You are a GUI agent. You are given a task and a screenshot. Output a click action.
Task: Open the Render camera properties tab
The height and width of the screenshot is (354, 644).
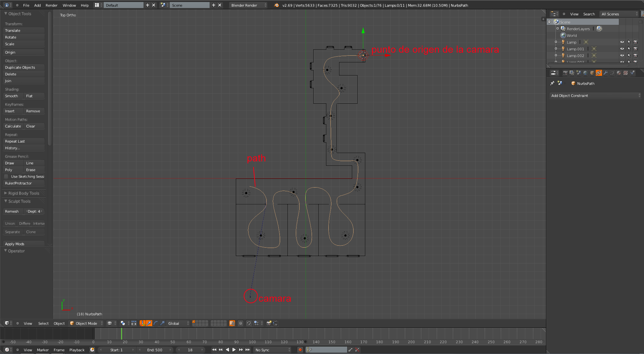[x=565, y=73]
